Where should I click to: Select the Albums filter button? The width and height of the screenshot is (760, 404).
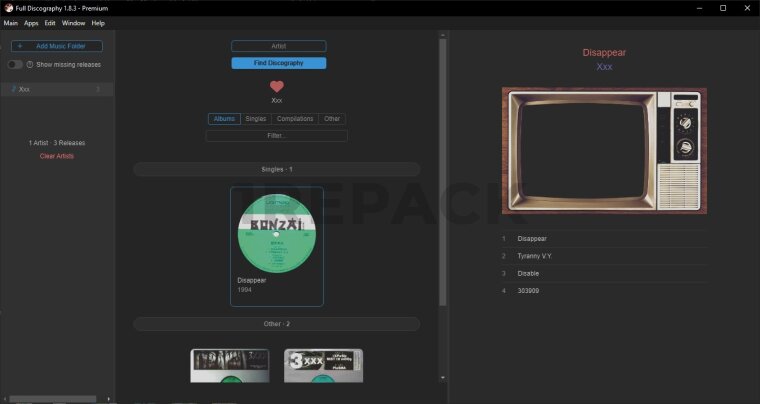224,119
